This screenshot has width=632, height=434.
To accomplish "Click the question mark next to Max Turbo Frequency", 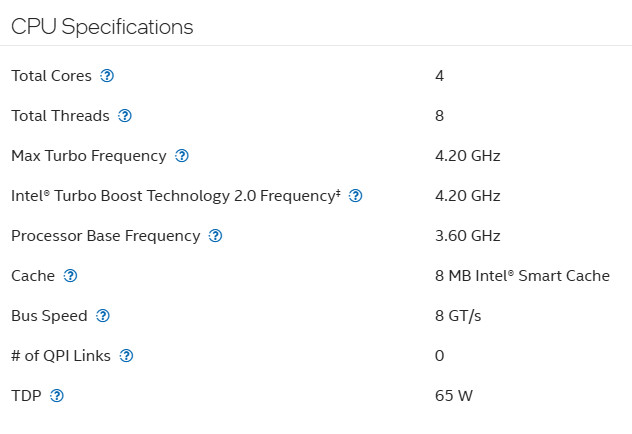I will 181,156.
